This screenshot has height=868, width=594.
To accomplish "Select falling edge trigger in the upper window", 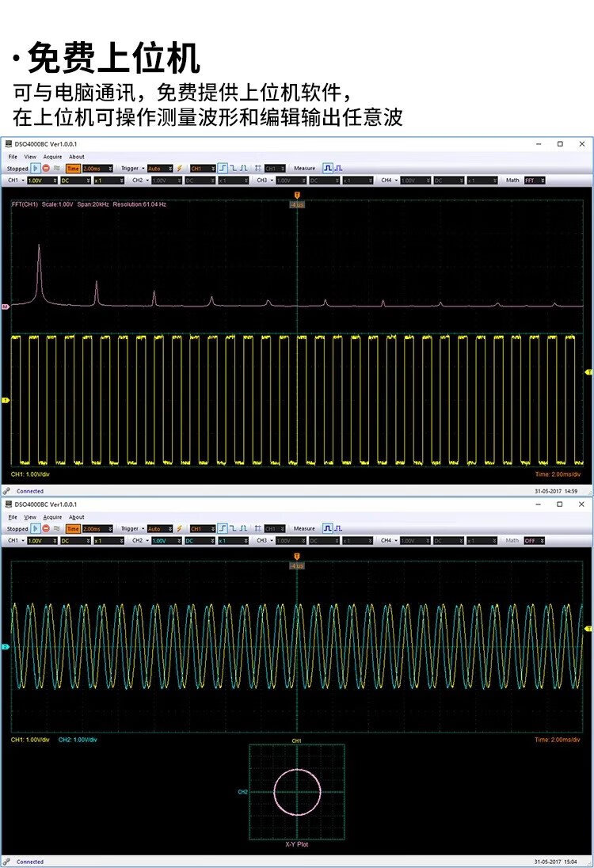I will click(x=234, y=169).
